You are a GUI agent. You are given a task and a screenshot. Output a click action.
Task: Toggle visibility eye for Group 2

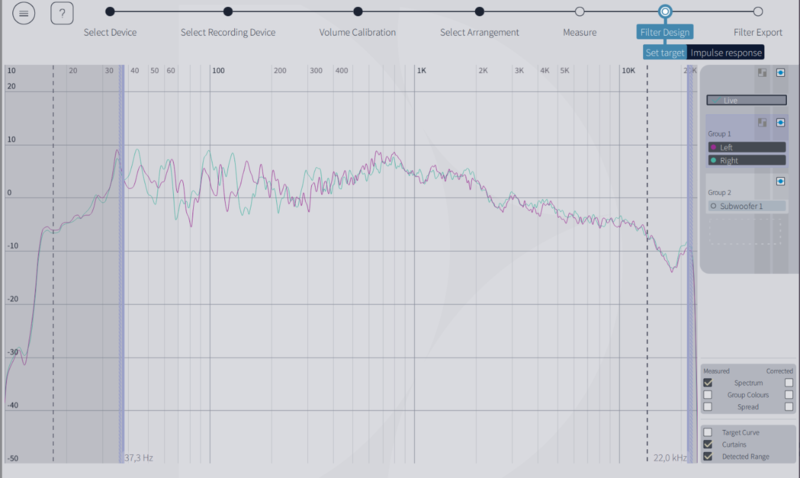coord(781,181)
